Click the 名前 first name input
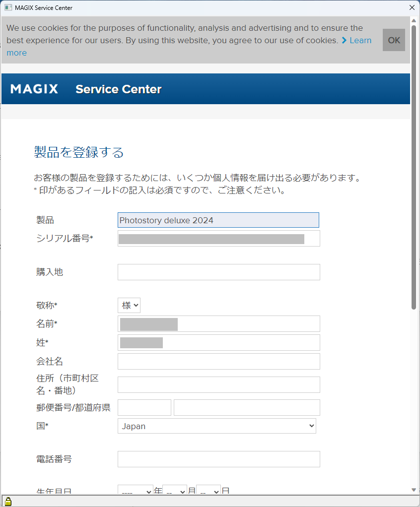The width and height of the screenshot is (420, 507). [219, 324]
